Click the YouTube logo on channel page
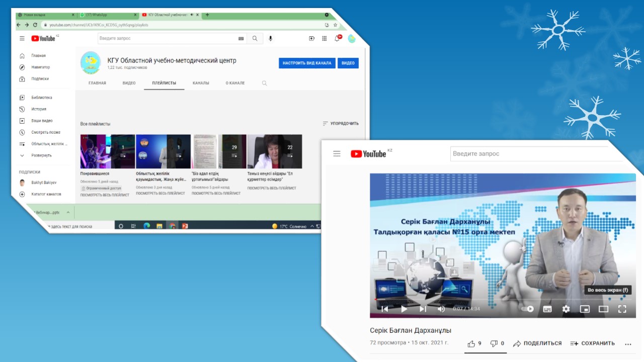The image size is (644, 362). [x=44, y=38]
